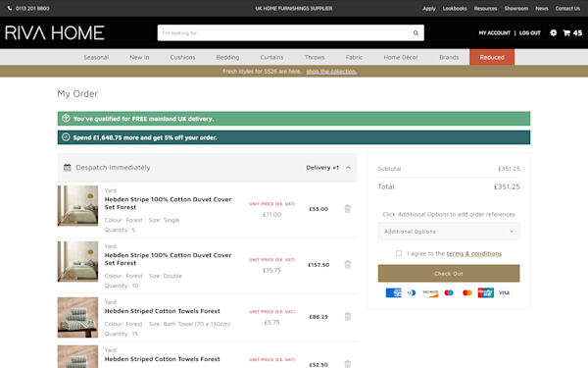The image size is (588, 368).
Task: Open the shopping cart icon
Action: 566,32
